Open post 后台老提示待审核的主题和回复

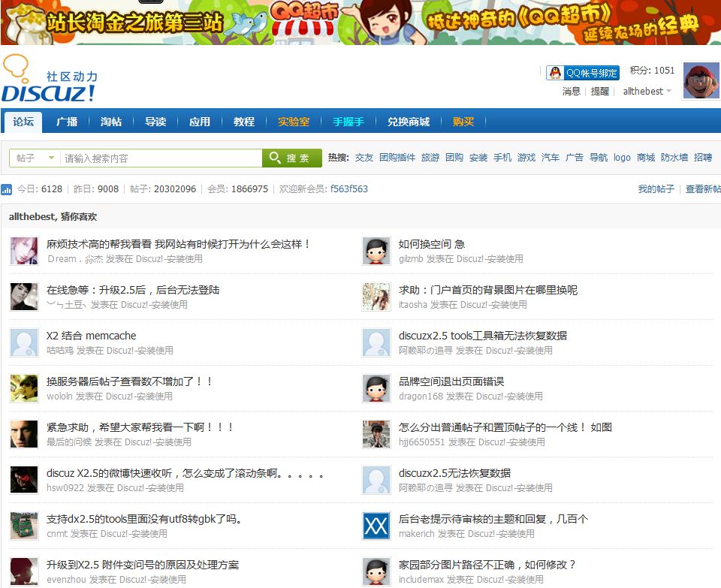point(493,519)
